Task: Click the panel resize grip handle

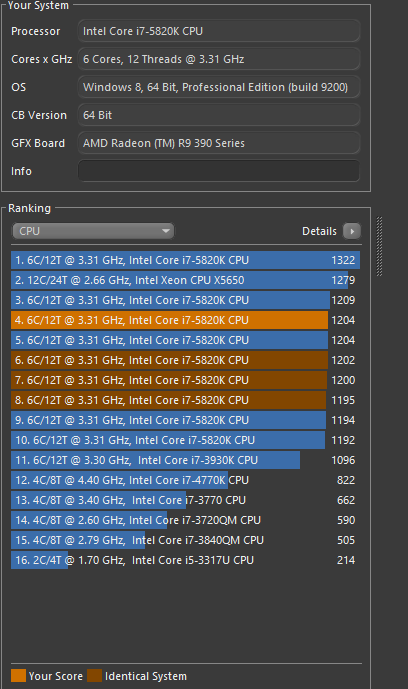Action: (x=379, y=247)
